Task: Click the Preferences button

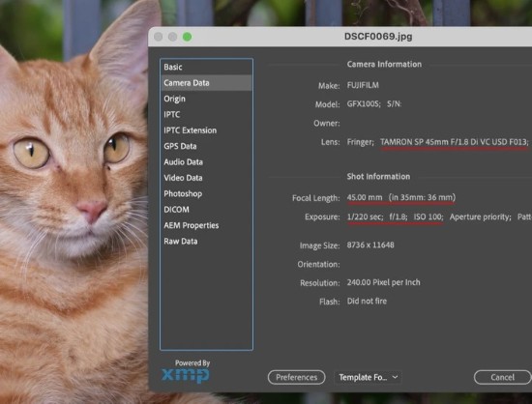Action: click(296, 377)
